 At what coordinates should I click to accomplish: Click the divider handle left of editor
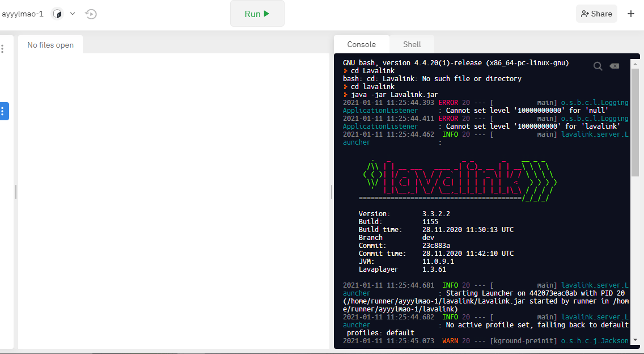pos(16,192)
